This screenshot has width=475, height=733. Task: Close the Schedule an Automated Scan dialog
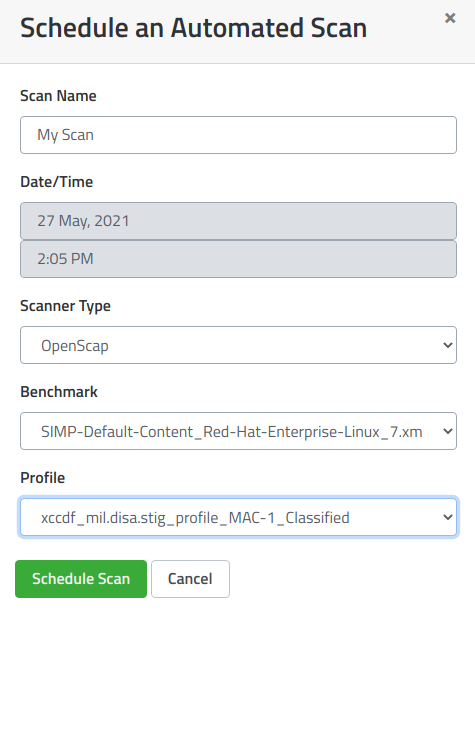coord(450,18)
